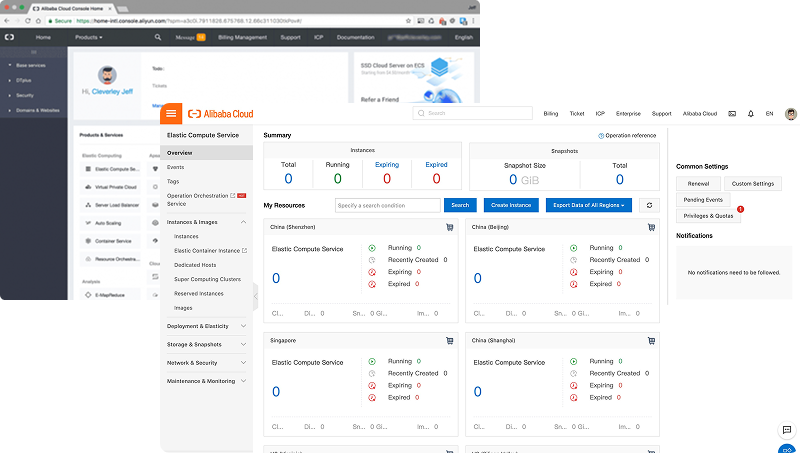Click Enterprise in top navigation
Image resolution: width=800 pixels, height=453 pixels.
click(x=628, y=114)
